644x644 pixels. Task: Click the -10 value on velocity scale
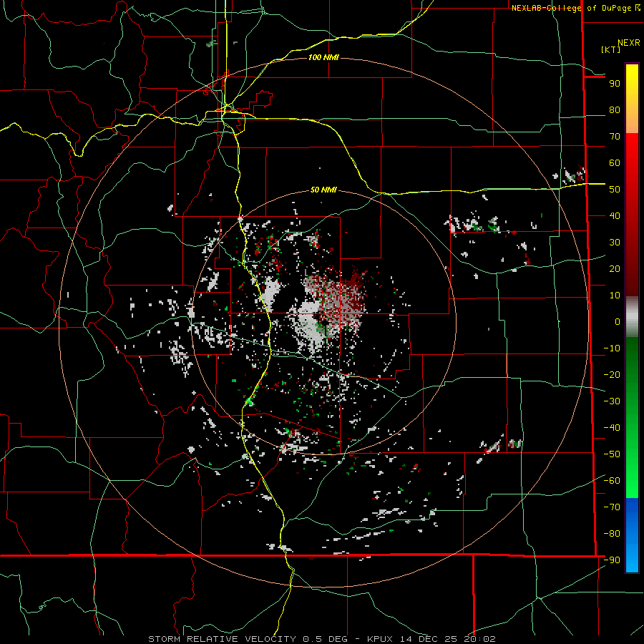(612, 348)
